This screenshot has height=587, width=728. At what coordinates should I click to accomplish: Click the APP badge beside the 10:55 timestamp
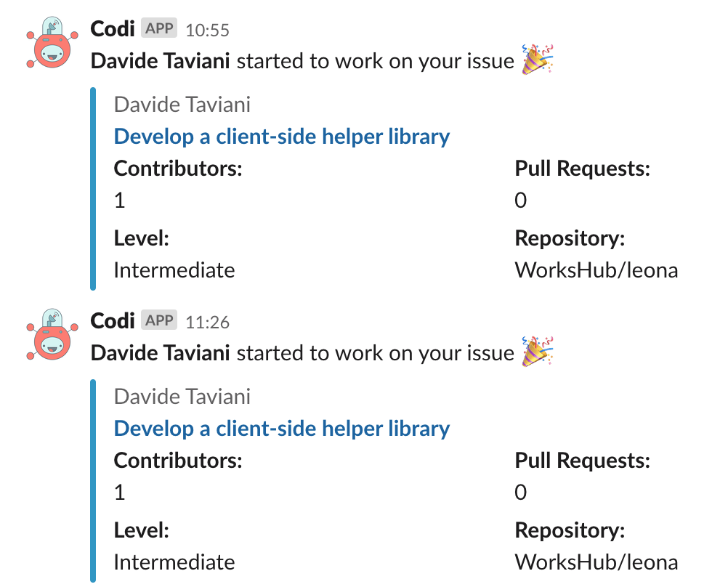tap(159, 28)
